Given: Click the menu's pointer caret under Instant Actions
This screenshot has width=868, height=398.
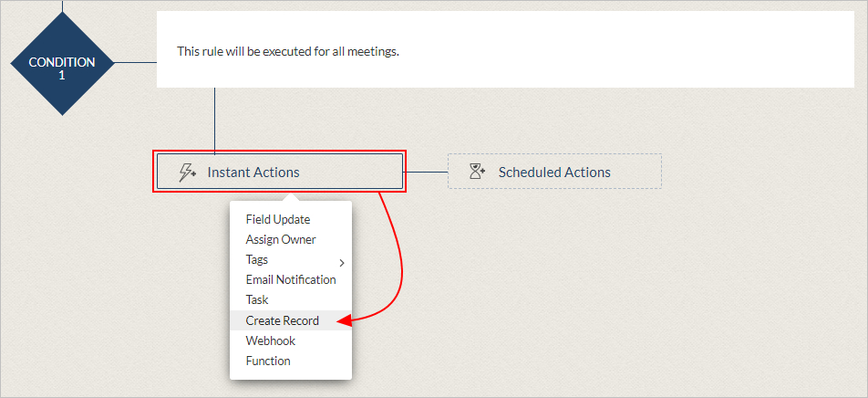Looking at the screenshot, I should [292, 196].
